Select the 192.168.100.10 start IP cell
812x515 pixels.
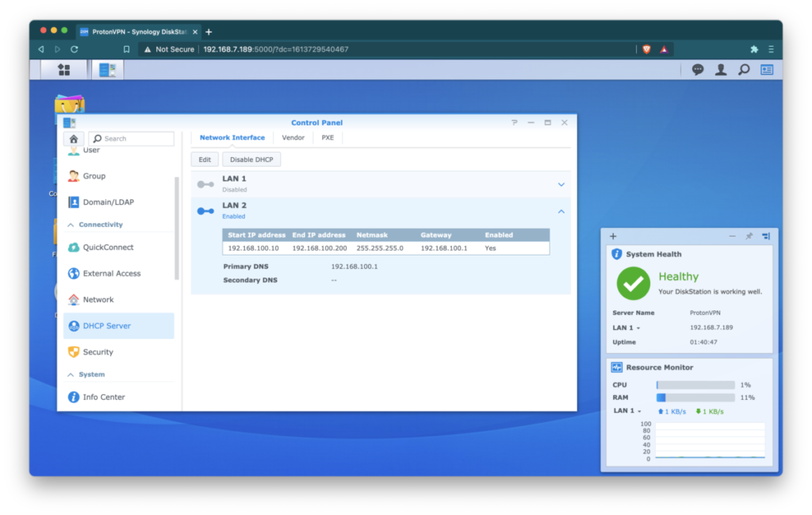[x=253, y=248]
